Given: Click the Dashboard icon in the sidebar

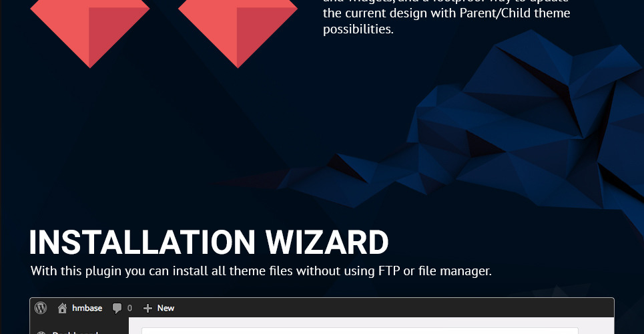Looking at the screenshot, I should tap(41, 332).
